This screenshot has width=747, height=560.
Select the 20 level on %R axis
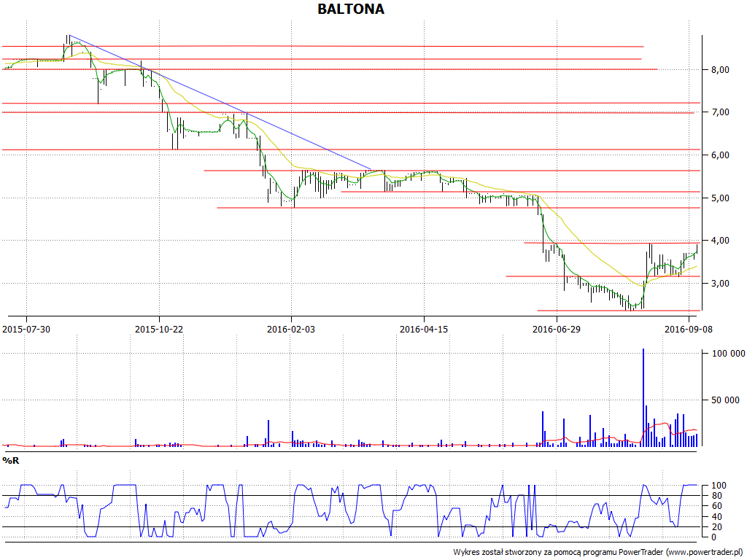point(716,527)
